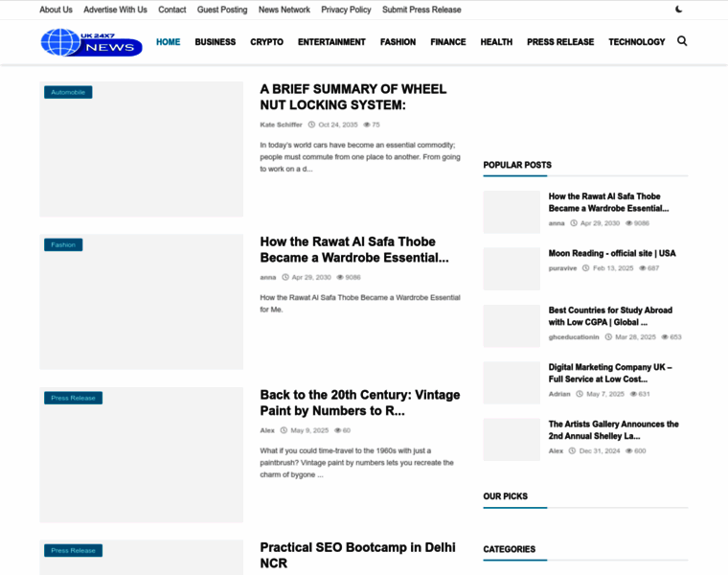728x575 pixels.
Task: Click the Fashion category badge
Action: point(63,244)
